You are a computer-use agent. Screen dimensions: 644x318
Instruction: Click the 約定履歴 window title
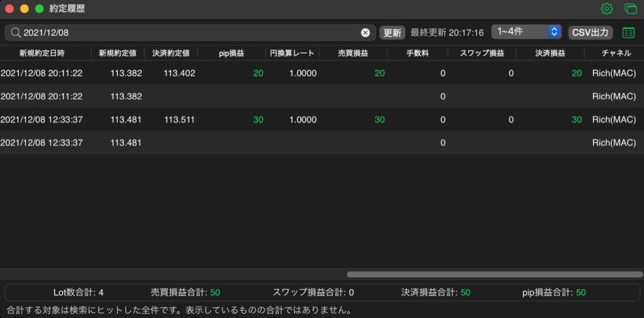(x=67, y=9)
